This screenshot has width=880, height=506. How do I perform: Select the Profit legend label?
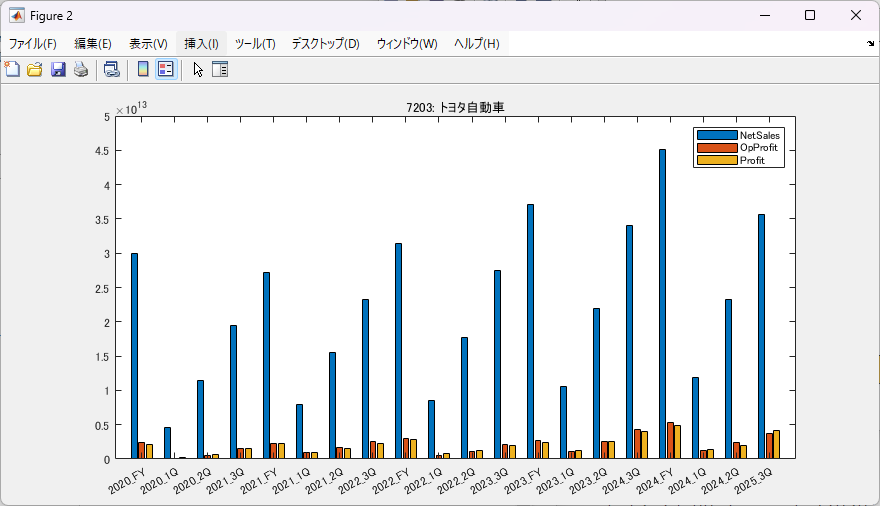tap(752, 160)
